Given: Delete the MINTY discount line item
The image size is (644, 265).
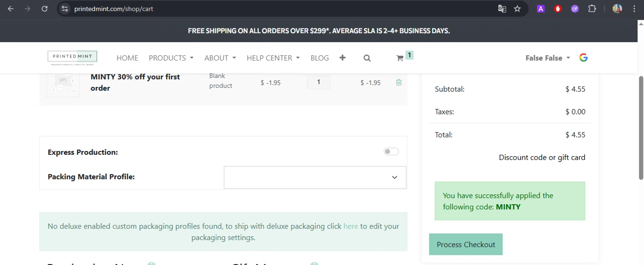Looking at the screenshot, I should 398,82.
